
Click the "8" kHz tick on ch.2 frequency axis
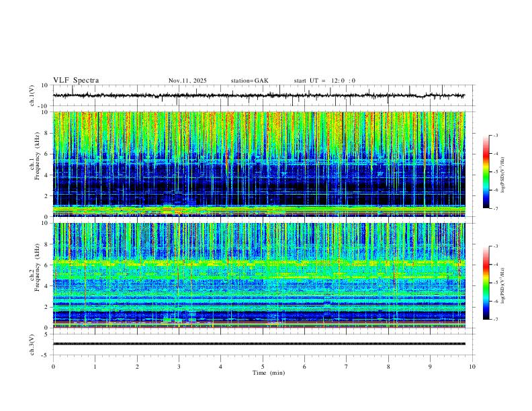tap(47, 244)
